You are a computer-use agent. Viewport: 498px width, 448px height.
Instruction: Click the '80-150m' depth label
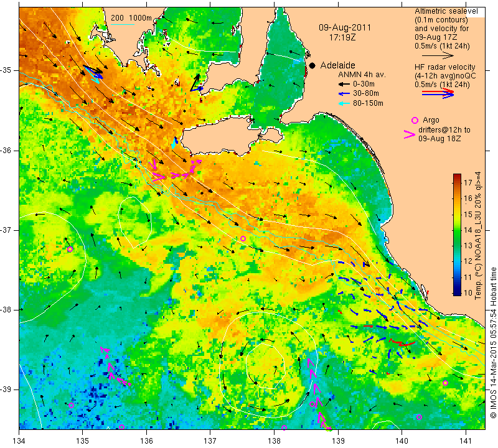[x=368, y=103]
